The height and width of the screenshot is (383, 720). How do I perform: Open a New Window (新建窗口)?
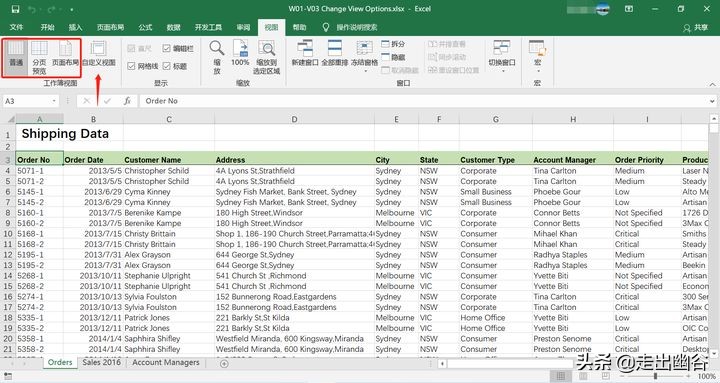305,53
